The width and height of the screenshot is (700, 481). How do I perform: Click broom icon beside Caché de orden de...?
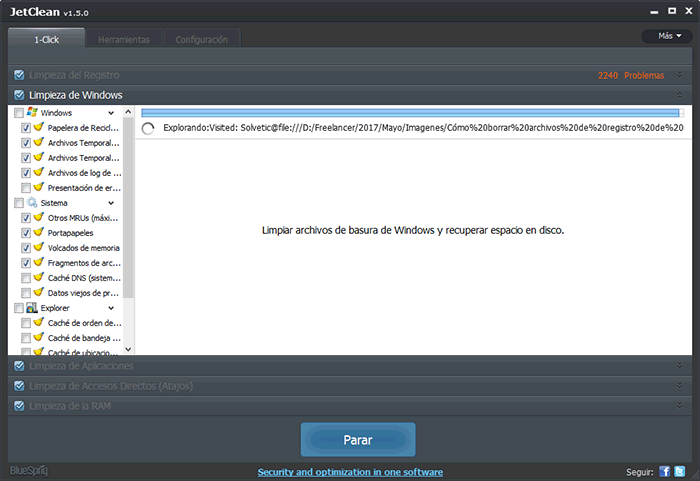39,322
